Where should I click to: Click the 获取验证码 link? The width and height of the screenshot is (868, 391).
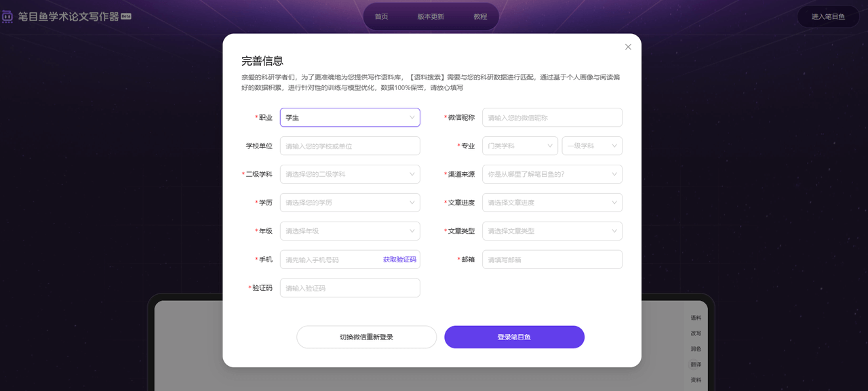coord(399,260)
